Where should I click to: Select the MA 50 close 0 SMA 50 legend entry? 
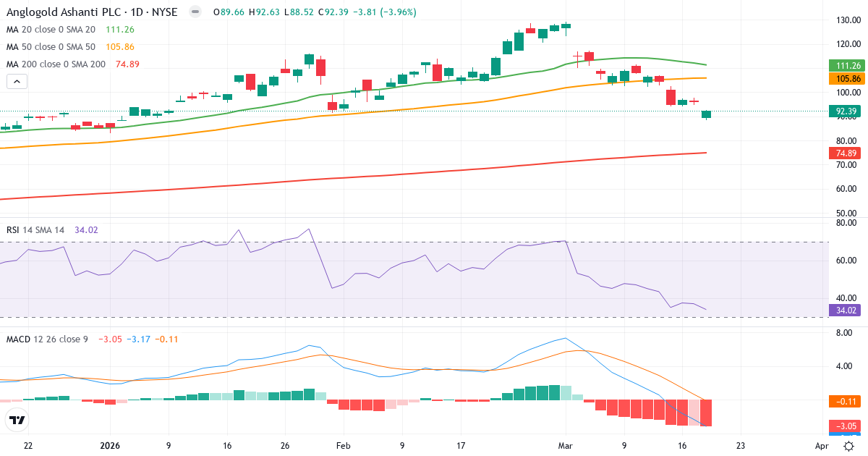point(51,46)
